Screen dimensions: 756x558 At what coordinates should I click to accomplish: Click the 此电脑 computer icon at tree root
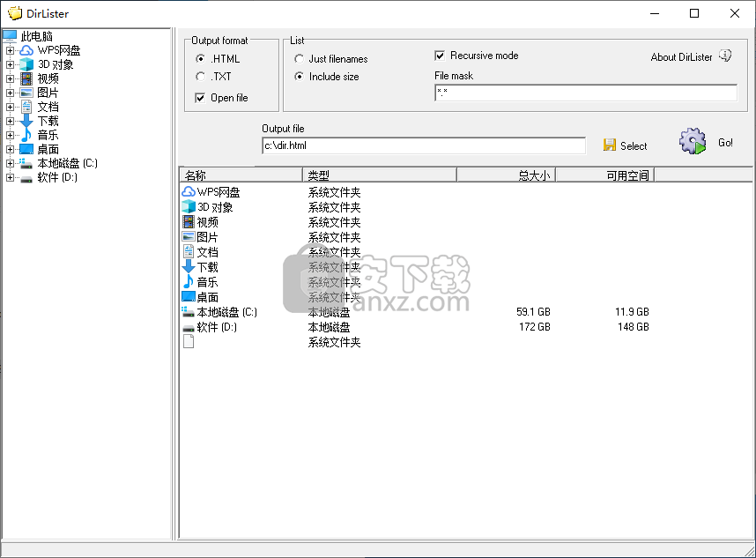[10, 35]
